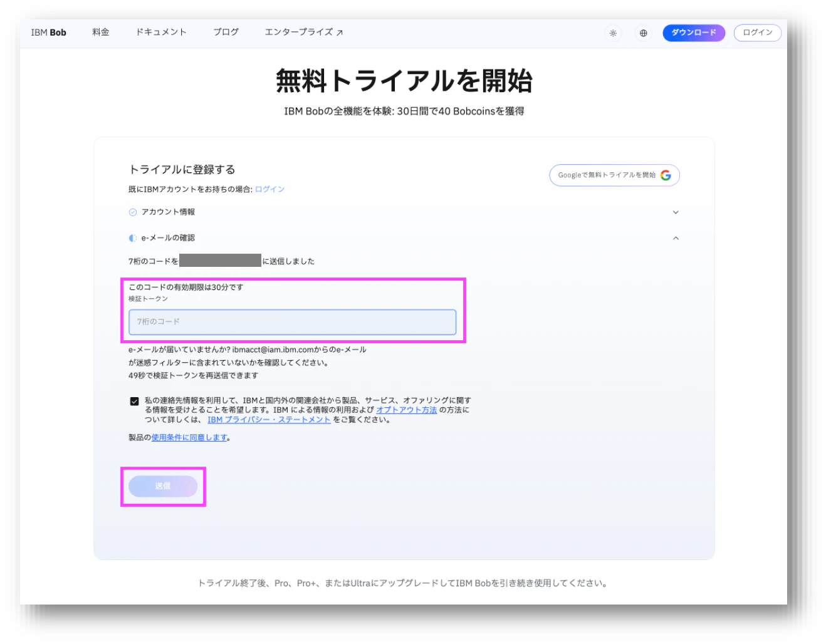This screenshot has height=644, width=826.
Task: Open the language globe icon
Action: [643, 33]
